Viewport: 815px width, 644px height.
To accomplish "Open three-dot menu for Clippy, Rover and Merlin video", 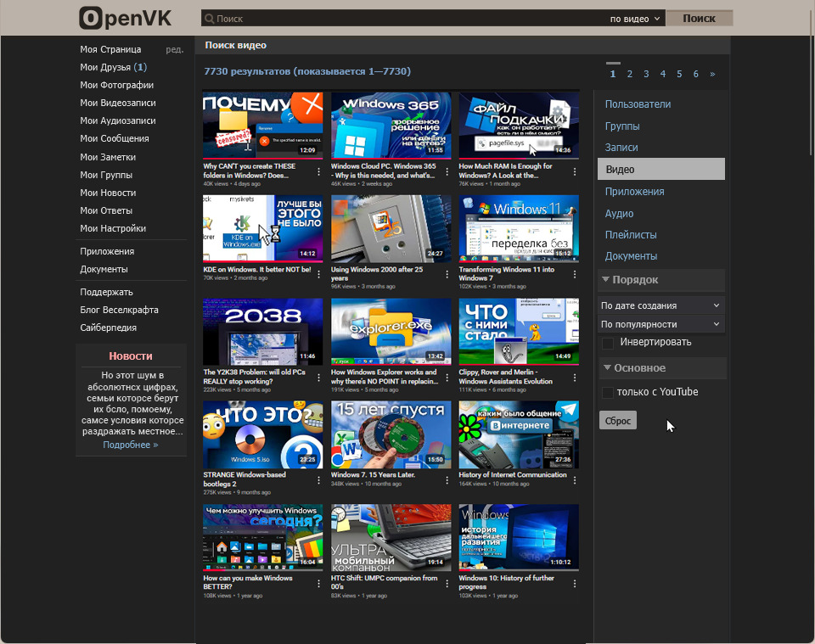I will point(575,377).
